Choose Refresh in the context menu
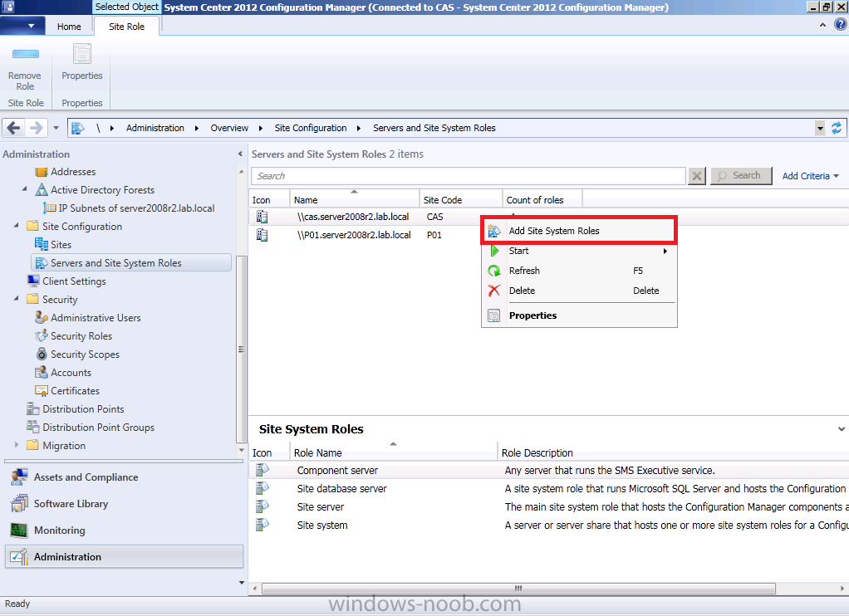Viewport: 849px width, 616px height. [578, 271]
